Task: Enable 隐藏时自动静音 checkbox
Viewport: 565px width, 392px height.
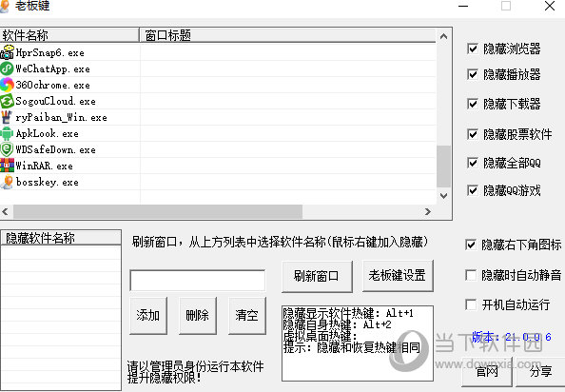Action: 471,275
